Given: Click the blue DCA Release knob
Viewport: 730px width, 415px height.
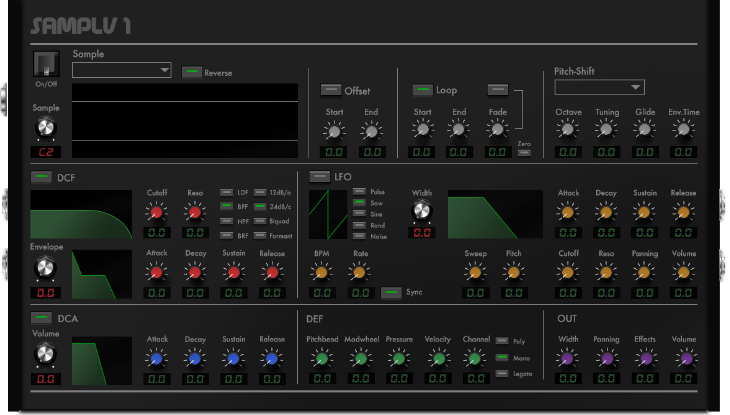Looking at the screenshot, I should tap(272, 359).
